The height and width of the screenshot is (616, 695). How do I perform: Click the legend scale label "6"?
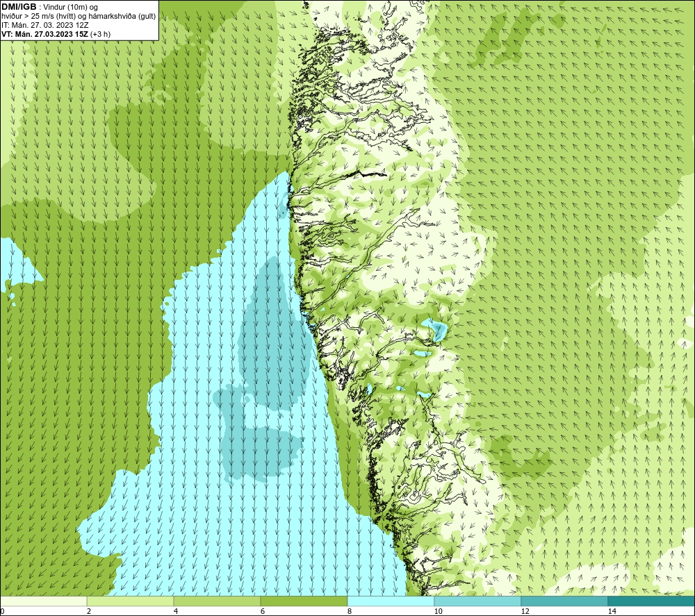[x=263, y=611]
